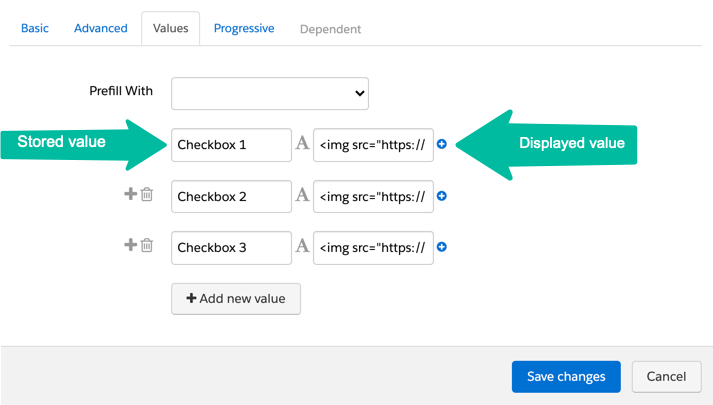Image resolution: width=713 pixels, height=405 pixels.
Task: Click blue plus icon in Checkbox 3 row
Action: [442, 247]
